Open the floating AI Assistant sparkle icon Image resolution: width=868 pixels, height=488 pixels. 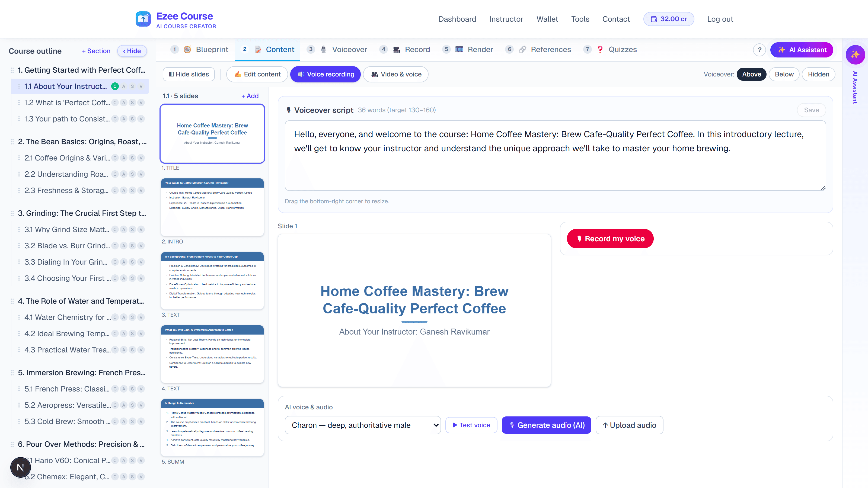(855, 54)
